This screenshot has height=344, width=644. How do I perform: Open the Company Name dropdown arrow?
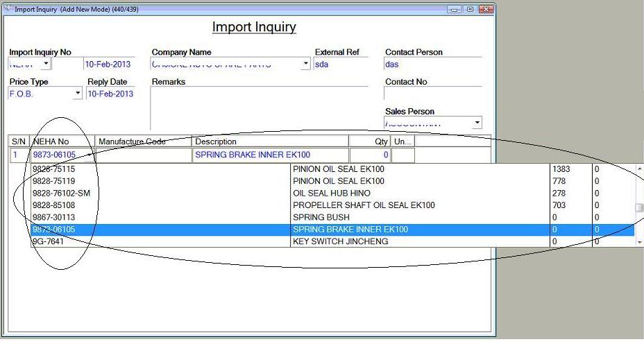point(305,64)
